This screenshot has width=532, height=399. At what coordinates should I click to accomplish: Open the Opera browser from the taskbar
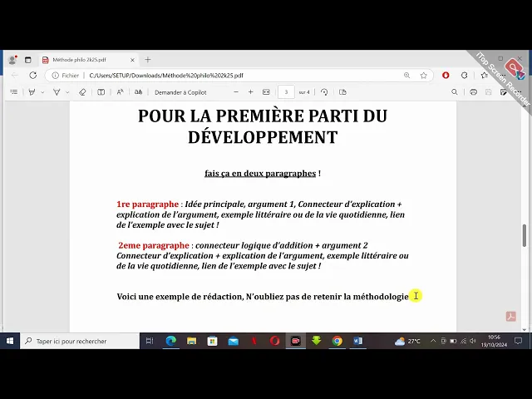click(x=275, y=341)
